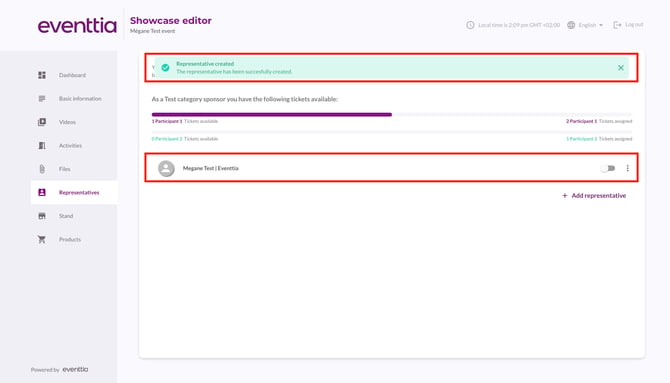Click Add representative button
The height and width of the screenshot is (383, 670).
coord(594,196)
